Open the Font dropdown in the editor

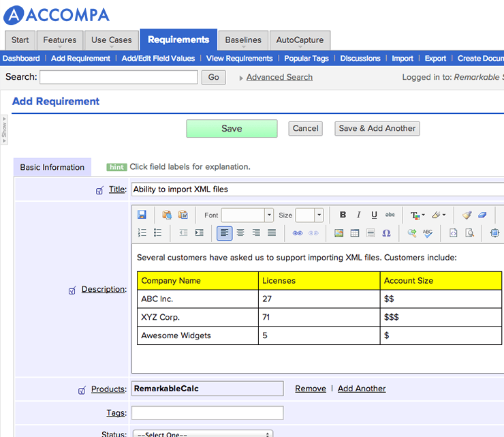(x=247, y=215)
